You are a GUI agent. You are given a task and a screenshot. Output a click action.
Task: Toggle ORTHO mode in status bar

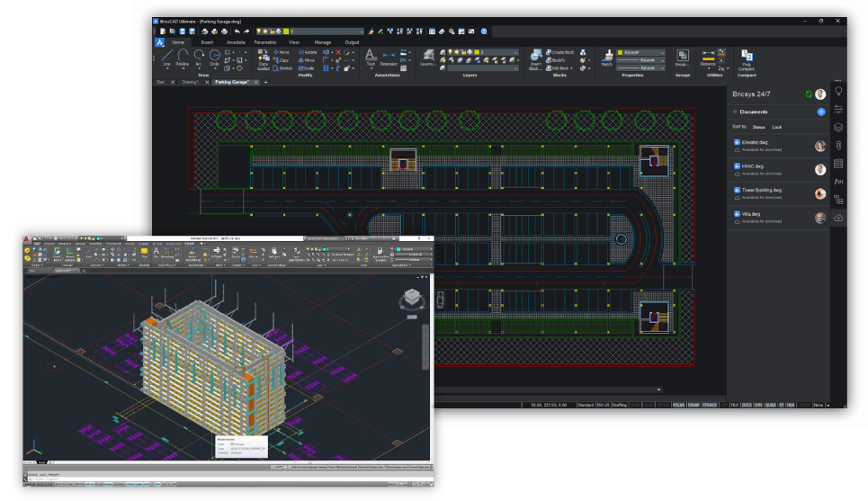663,406
